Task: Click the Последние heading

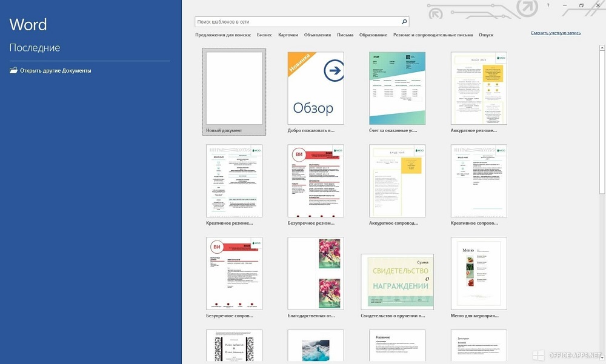Action: 35,47
